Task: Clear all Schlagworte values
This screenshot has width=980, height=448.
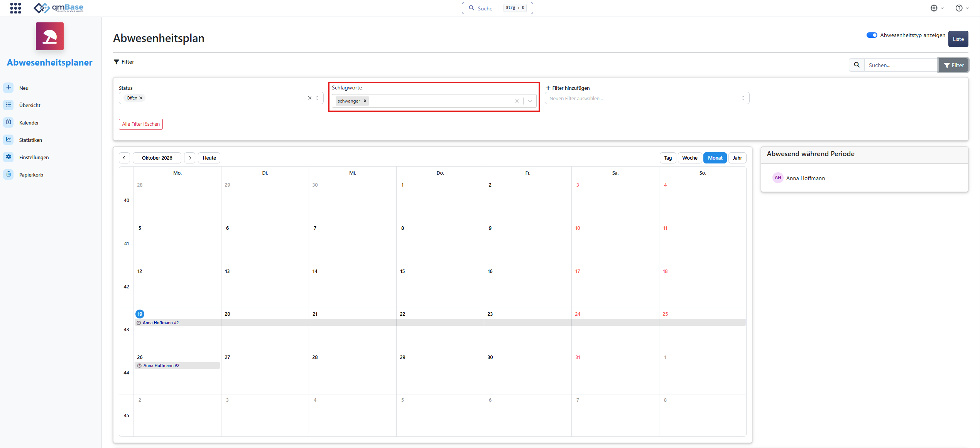Action: tap(517, 101)
